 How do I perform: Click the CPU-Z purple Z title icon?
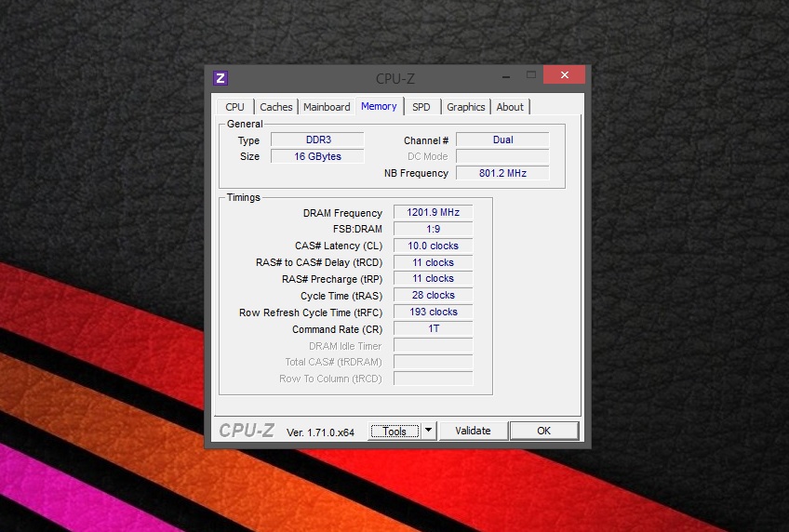221,78
